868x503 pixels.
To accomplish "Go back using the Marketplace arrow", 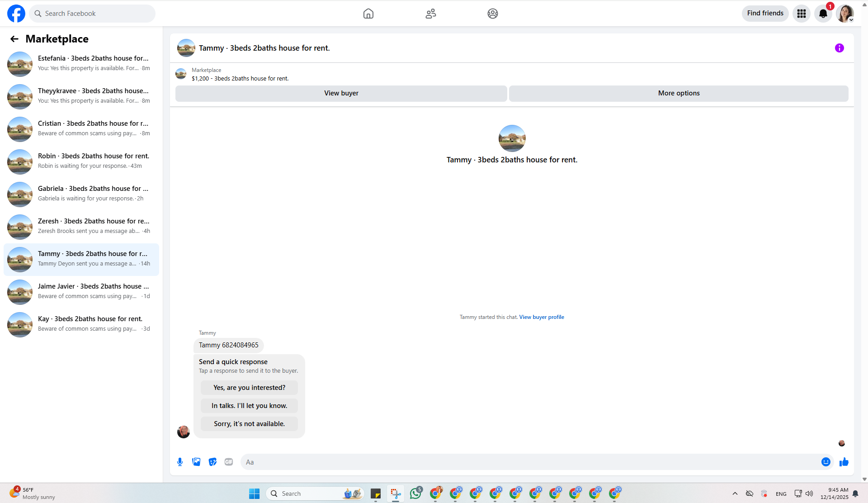I will pos(14,39).
